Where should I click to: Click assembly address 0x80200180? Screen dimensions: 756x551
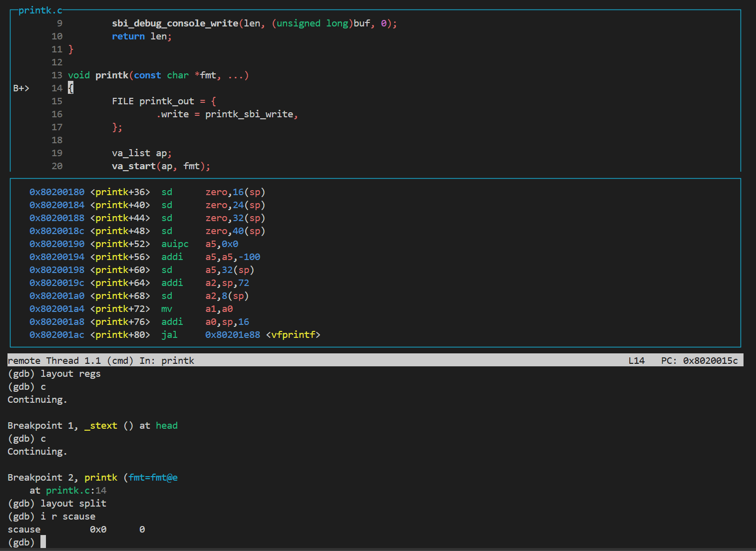point(57,192)
